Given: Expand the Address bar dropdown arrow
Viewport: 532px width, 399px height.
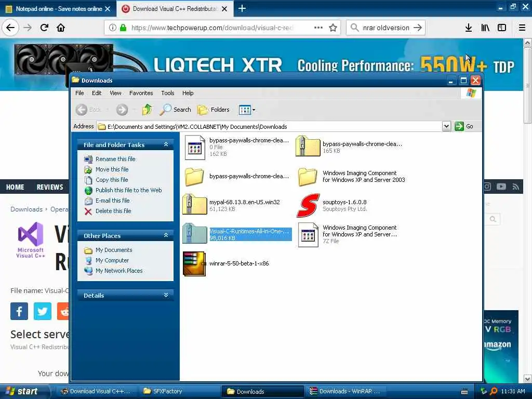Looking at the screenshot, I should tap(446, 126).
